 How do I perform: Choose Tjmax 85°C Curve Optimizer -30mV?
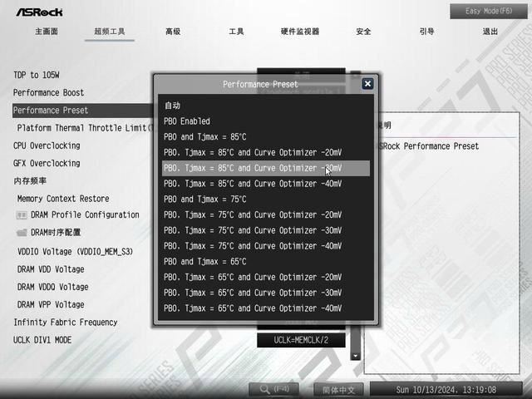[266, 168]
